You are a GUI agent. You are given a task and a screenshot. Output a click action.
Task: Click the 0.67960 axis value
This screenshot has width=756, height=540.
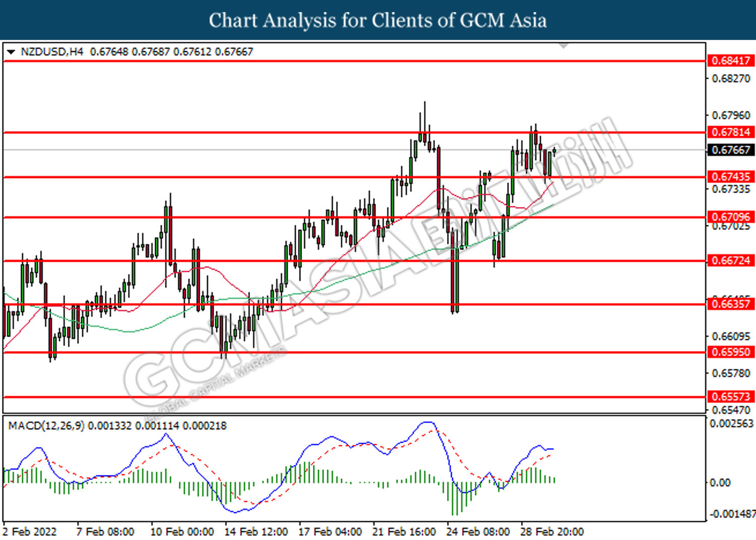coord(731,115)
